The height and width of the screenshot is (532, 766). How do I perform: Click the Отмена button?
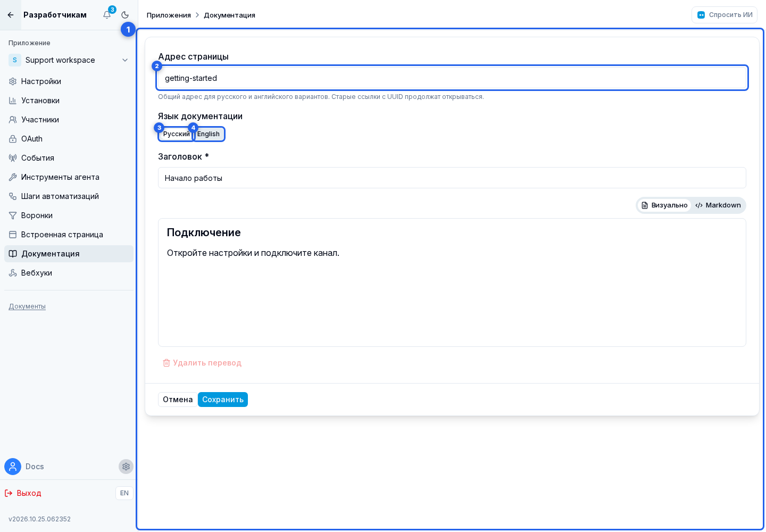coord(178,400)
